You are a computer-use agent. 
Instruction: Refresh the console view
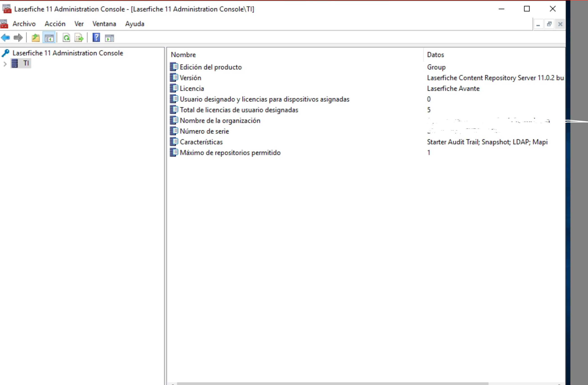pyautogui.click(x=66, y=38)
